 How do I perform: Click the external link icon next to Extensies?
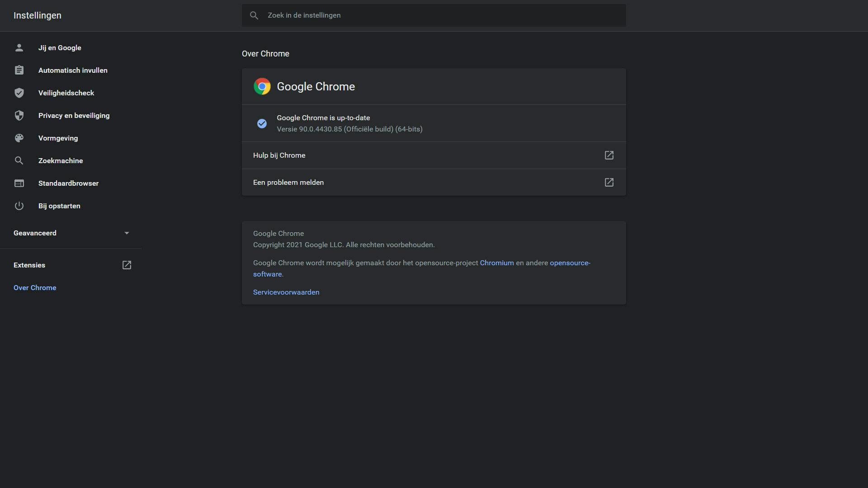(127, 265)
